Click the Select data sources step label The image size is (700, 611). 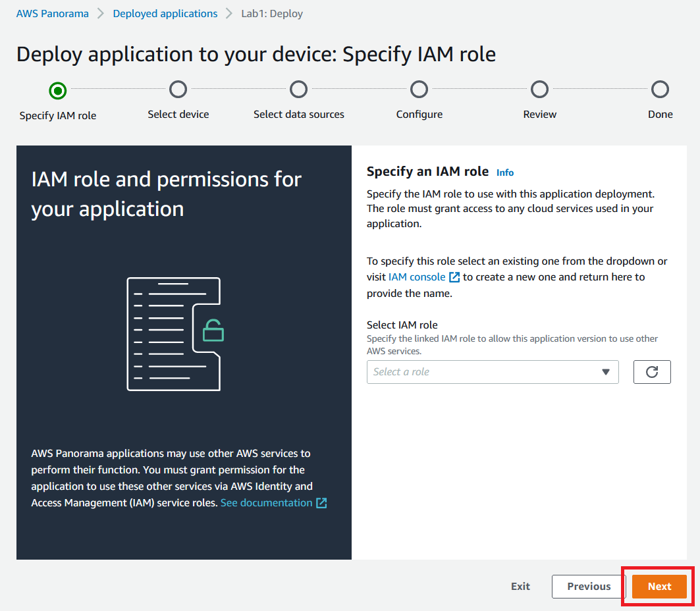click(299, 115)
